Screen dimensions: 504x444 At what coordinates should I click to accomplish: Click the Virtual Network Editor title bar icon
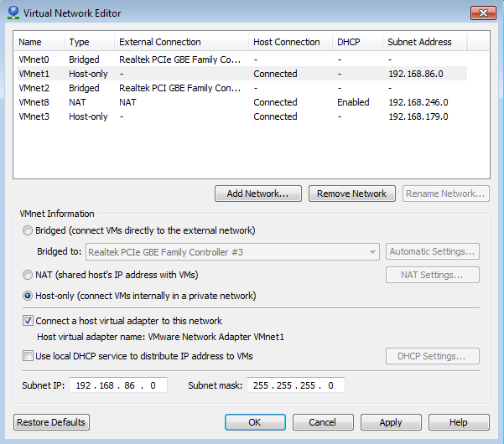[x=13, y=13]
